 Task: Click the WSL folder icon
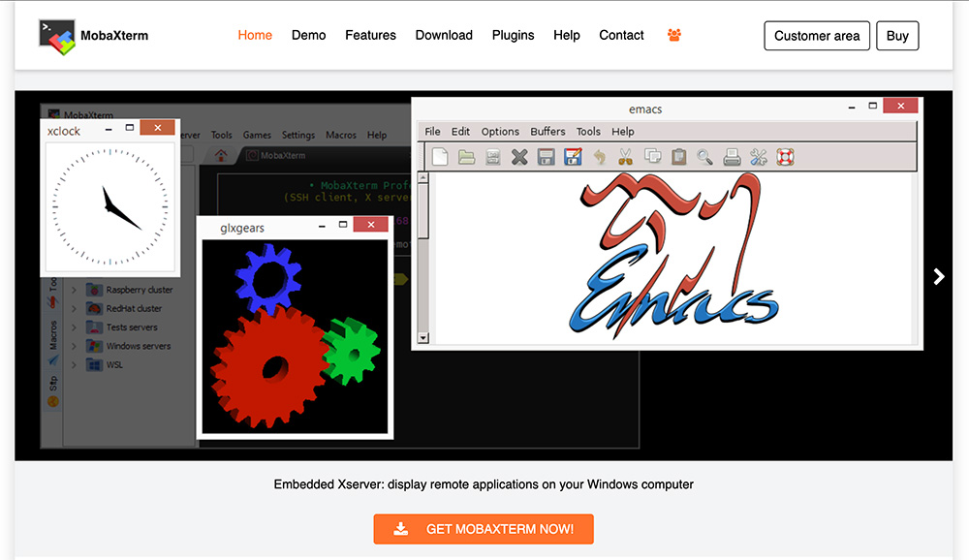point(94,364)
